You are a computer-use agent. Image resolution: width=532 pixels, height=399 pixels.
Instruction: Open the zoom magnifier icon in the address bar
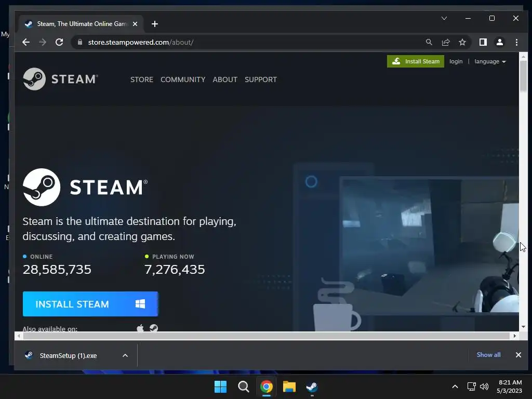[429, 42]
